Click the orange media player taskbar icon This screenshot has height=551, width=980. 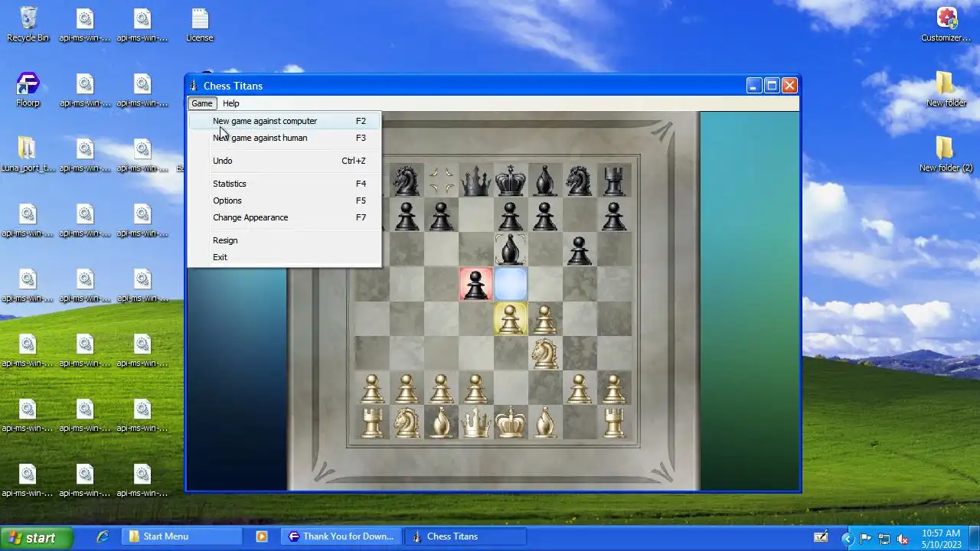(x=262, y=537)
